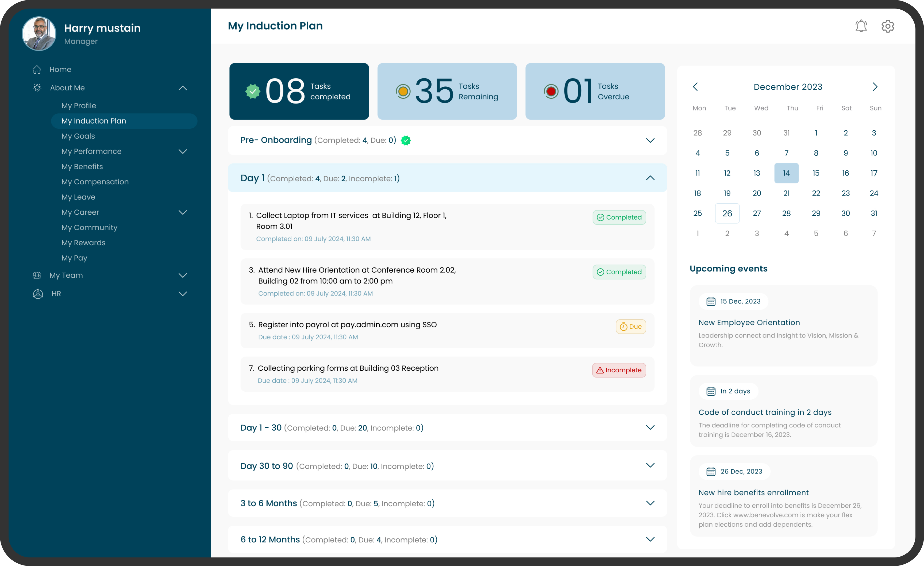The width and height of the screenshot is (924, 566).
Task: Expand 6 to 12 Months section
Action: pos(650,539)
